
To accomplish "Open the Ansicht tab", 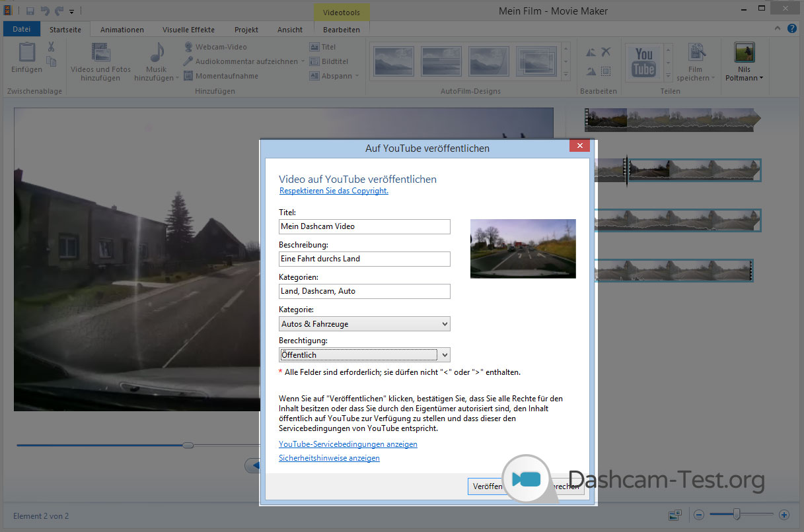I will pos(290,30).
